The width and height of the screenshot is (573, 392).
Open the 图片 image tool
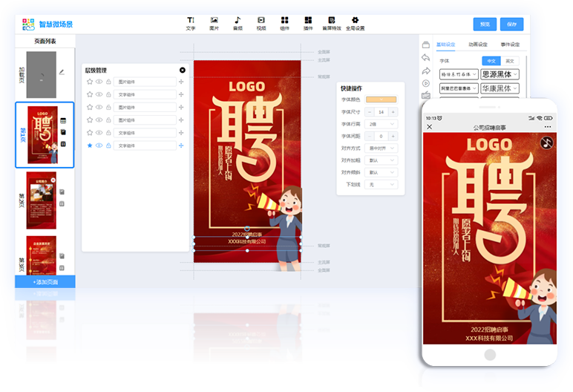pyautogui.click(x=214, y=23)
